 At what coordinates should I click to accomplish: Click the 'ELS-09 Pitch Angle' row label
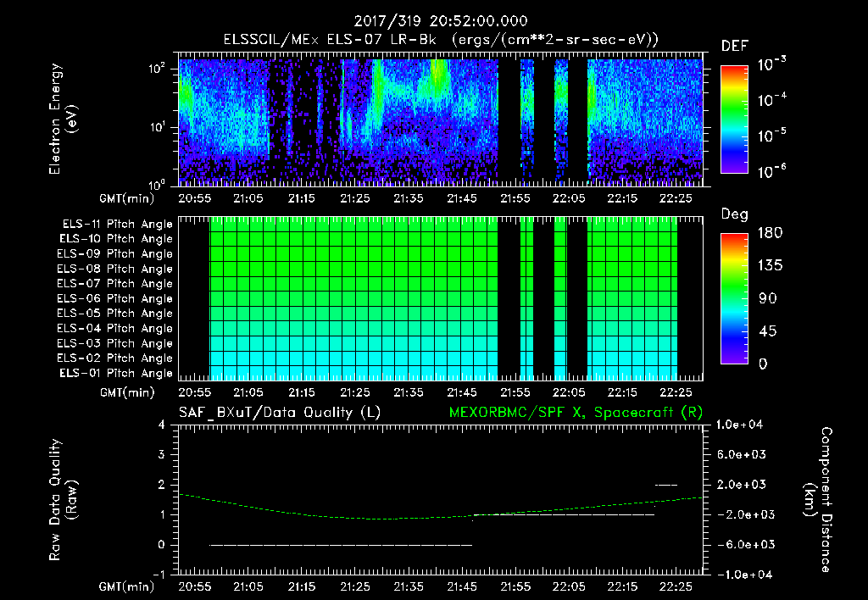coord(114,254)
